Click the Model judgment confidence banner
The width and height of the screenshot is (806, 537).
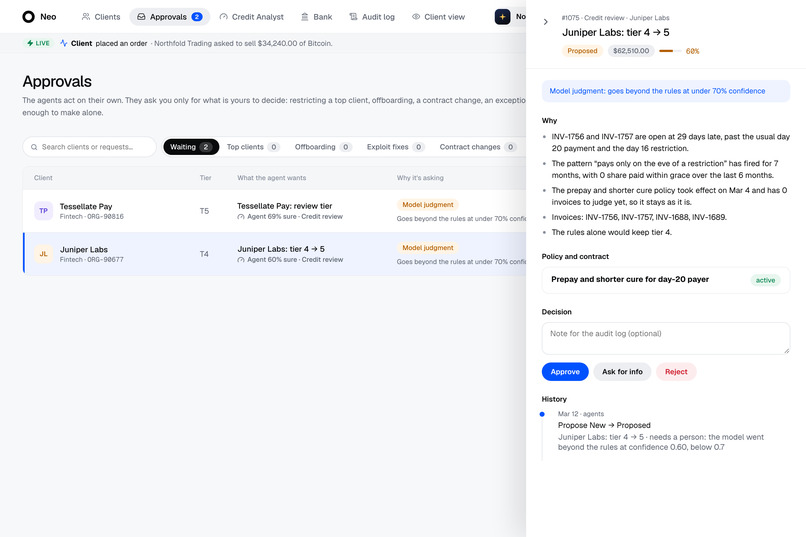coord(666,91)
